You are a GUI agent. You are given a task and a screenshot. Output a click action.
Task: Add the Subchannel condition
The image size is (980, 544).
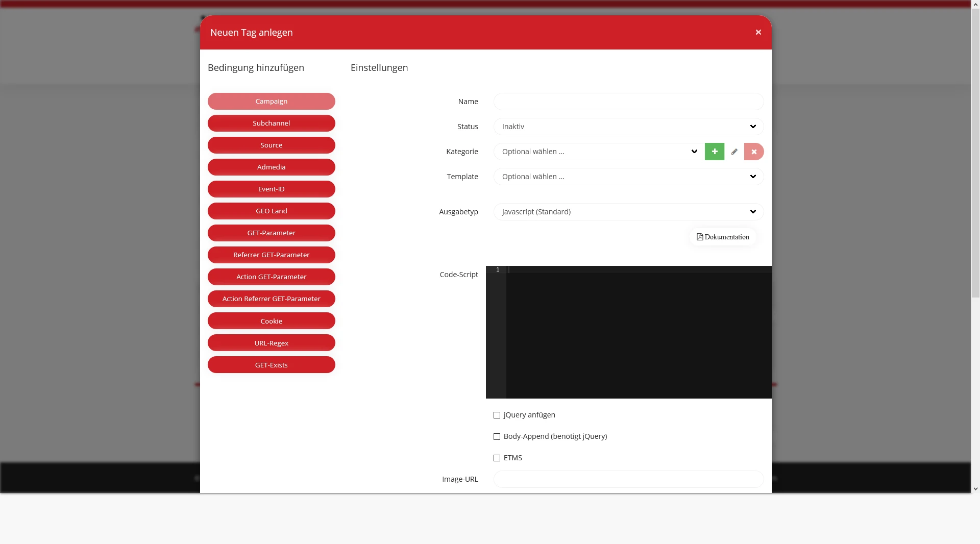[271, 123]
